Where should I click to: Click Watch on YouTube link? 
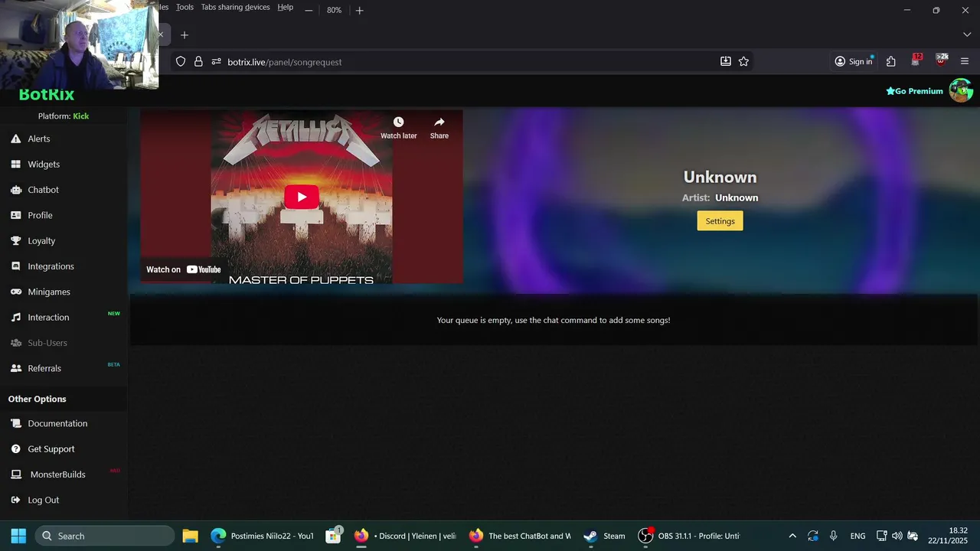(184, 269)
